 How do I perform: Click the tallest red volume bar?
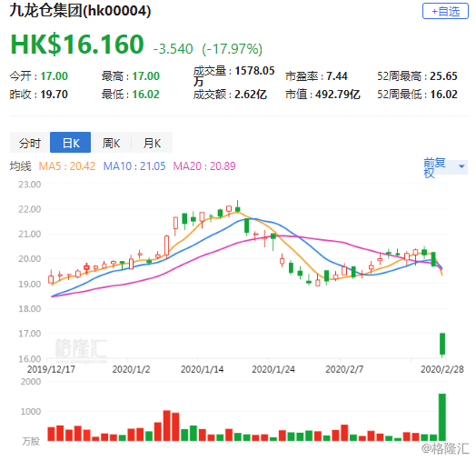tap(166, 426)
